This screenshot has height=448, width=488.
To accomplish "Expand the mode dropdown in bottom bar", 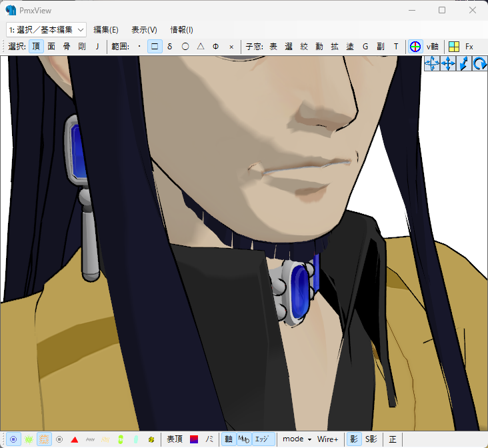I will click(297, 439).
